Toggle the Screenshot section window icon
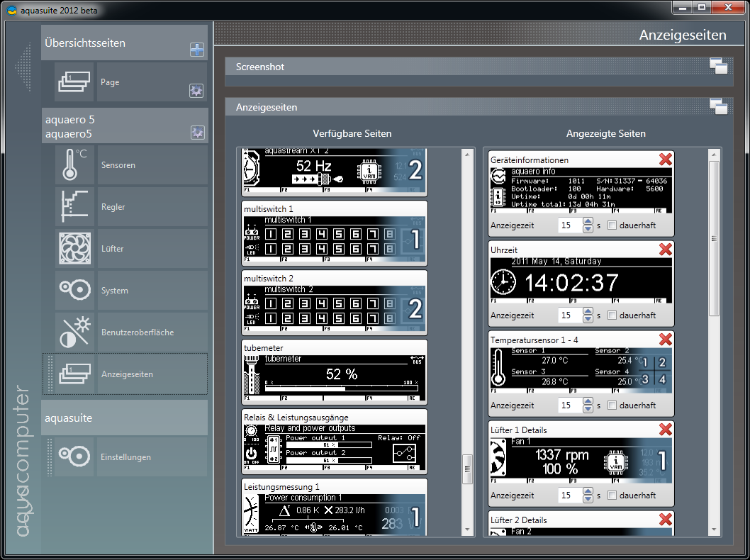 (x=718, y=66)
